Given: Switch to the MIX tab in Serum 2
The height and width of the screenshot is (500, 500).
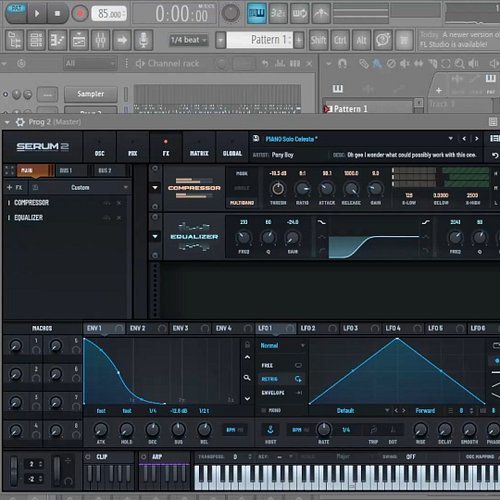Looking at the screenshot, I should pyautogui.click(x=133, y=148).
